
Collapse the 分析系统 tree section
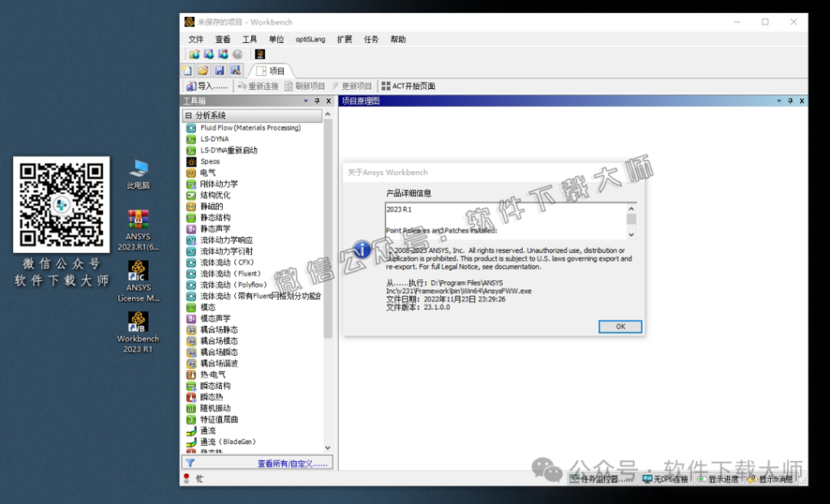[186, 115]
